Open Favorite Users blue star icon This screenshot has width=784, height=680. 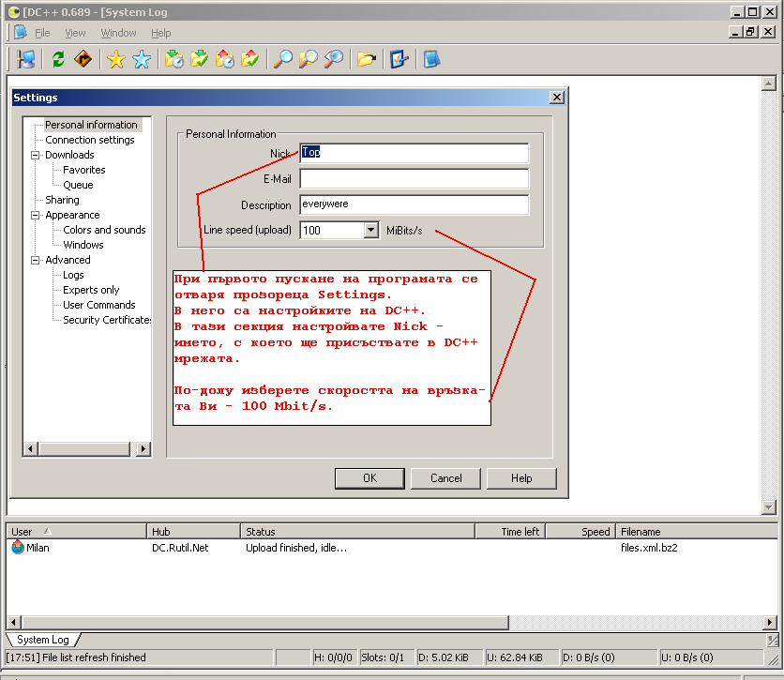pyautogui.click(x=142, y=59)
